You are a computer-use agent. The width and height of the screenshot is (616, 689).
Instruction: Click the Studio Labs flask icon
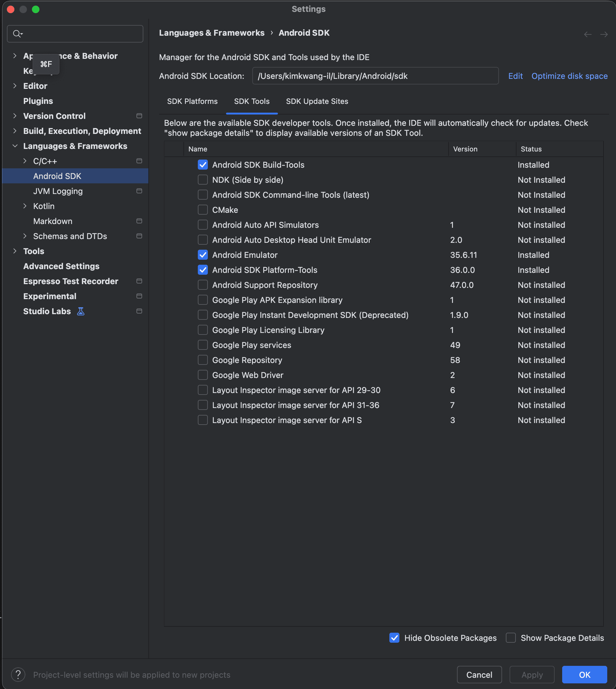tap(80, 311)
